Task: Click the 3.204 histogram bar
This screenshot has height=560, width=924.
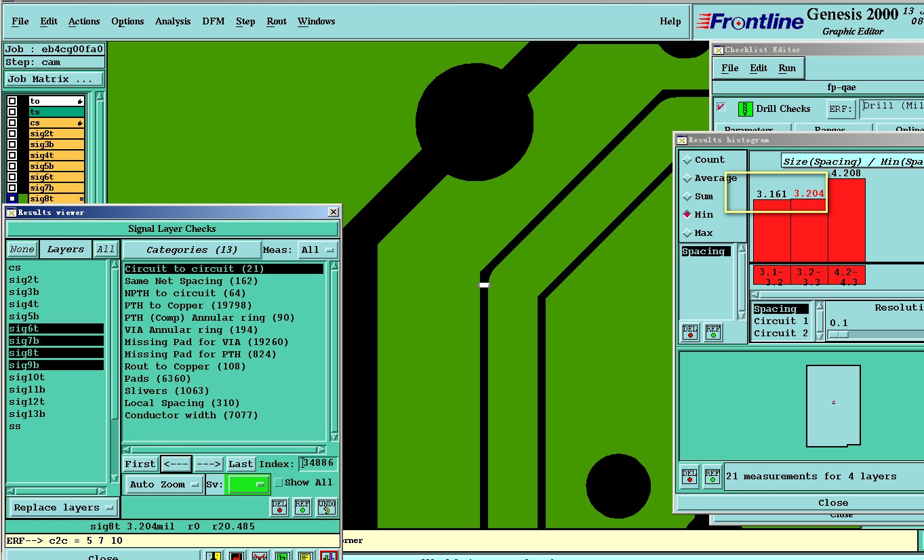Action: coord(809,230)
